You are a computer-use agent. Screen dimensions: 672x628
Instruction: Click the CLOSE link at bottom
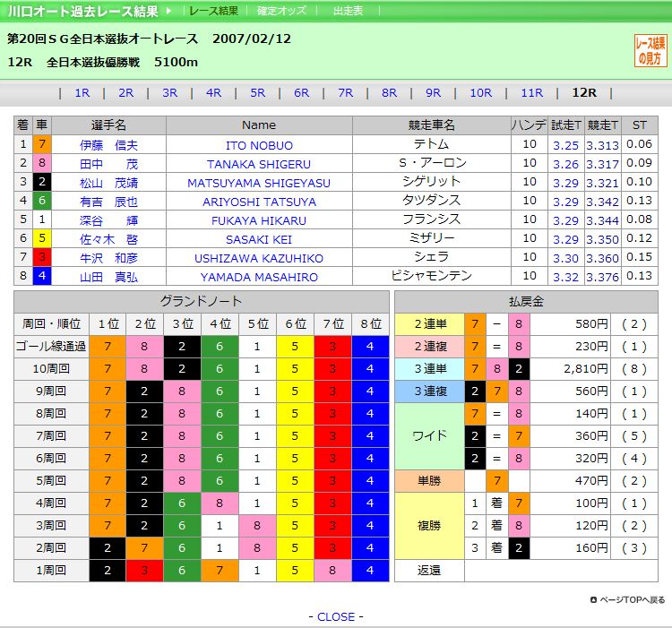(336, 617)
